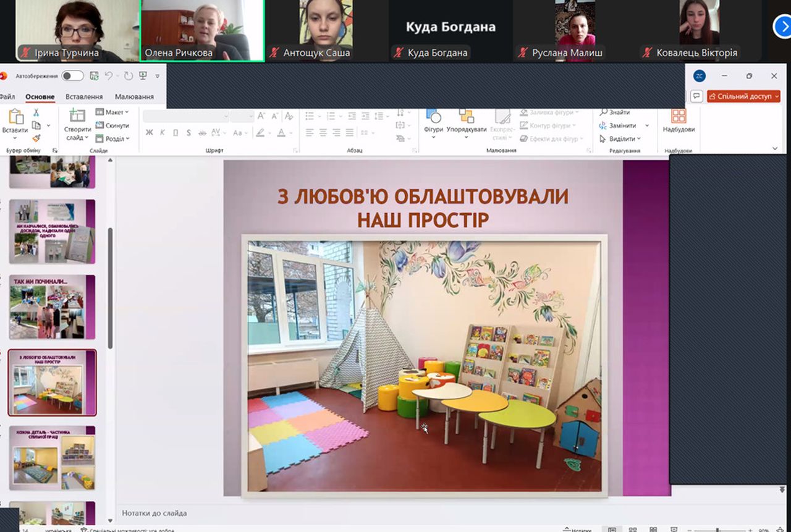Select the Format Painter brush icon
Image resolution: width=791 pixels, height=532 pixels.
pyautogui.click(x=36, y=138)
